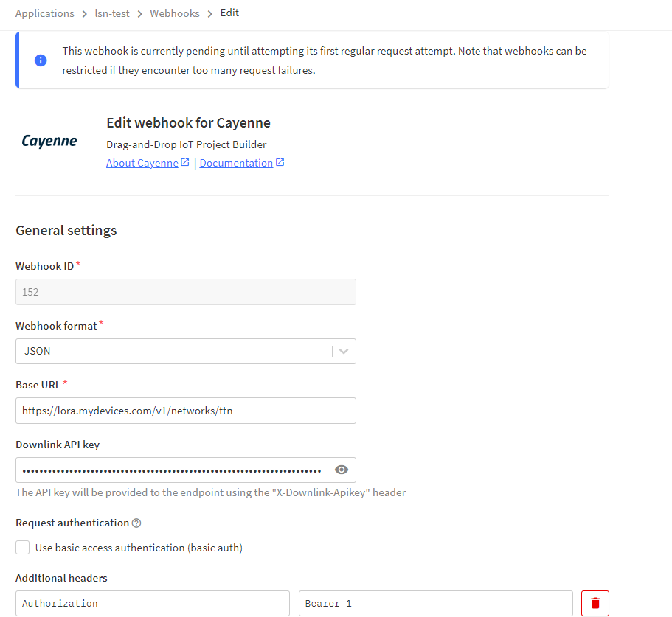Enable basic access authentication checkbox

[x=23, y=547]
